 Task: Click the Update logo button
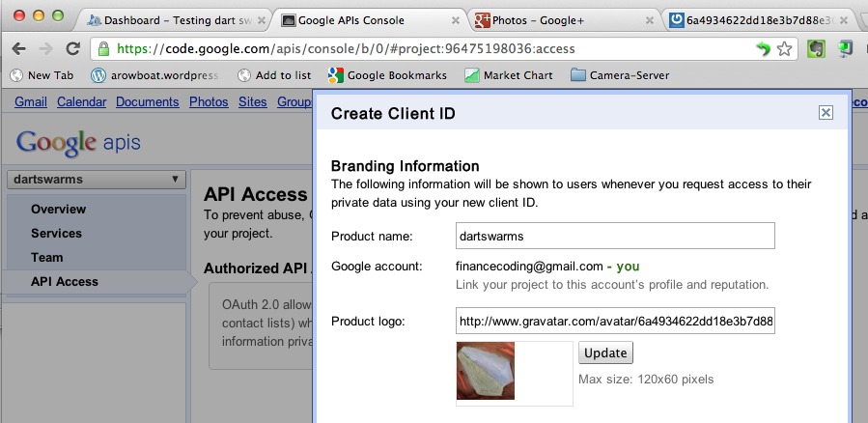point(605,352)
